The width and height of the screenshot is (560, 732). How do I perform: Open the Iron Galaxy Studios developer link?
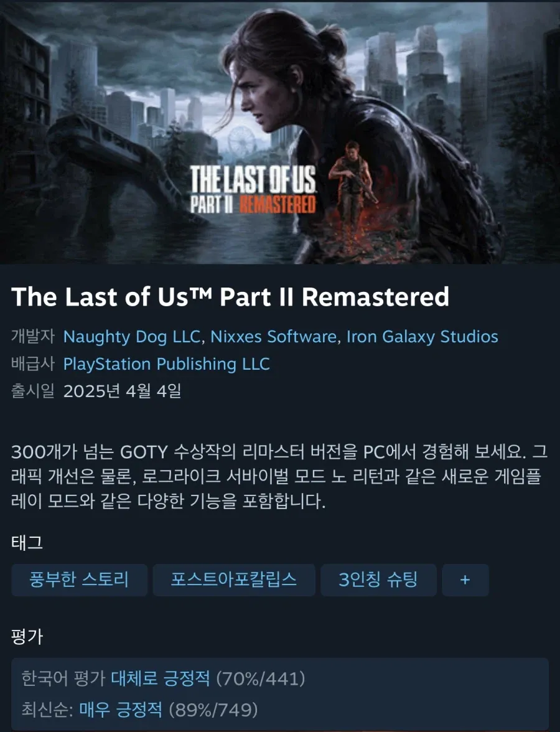tap(422, 337)
